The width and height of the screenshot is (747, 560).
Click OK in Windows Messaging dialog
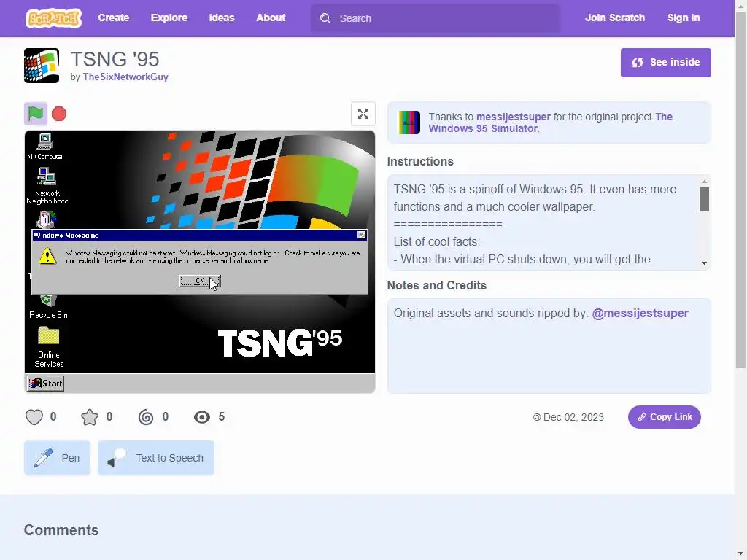tap(199, 281)
